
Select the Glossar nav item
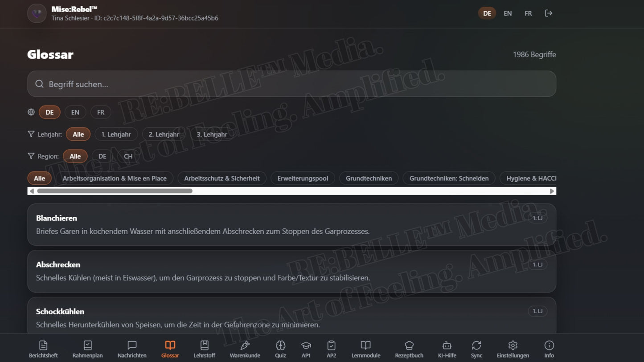(170, 349)
